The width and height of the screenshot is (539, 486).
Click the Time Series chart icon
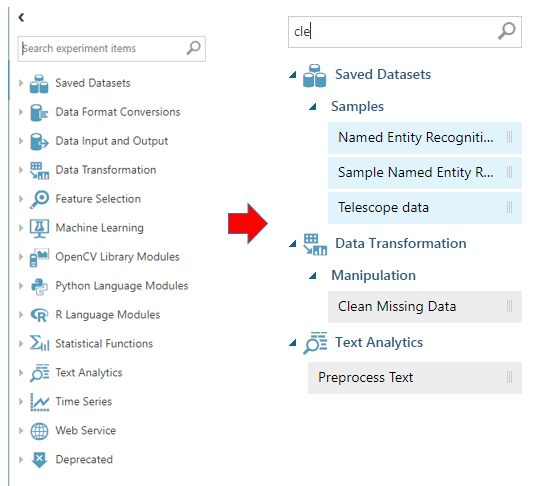point(39,402)
